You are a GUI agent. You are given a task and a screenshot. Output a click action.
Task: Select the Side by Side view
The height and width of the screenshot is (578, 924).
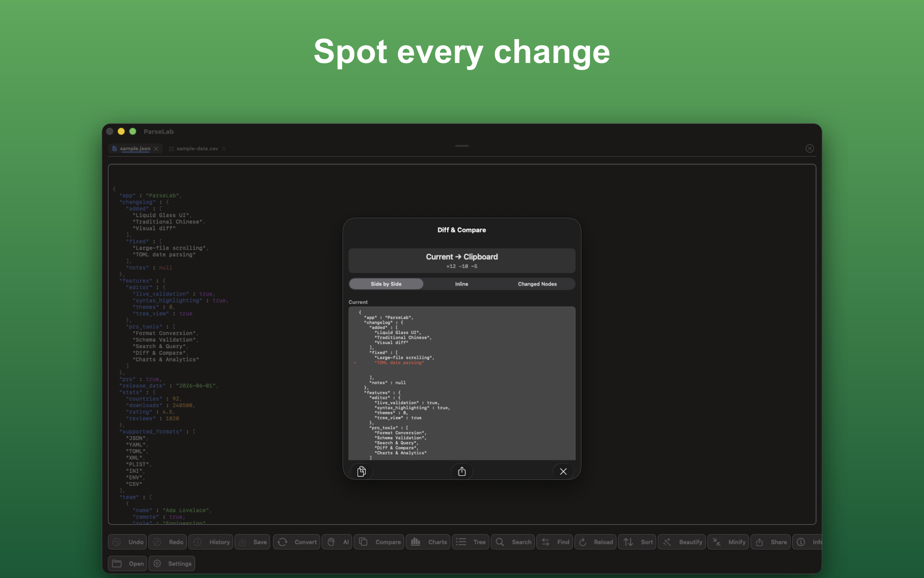click(x=386, y=284)
